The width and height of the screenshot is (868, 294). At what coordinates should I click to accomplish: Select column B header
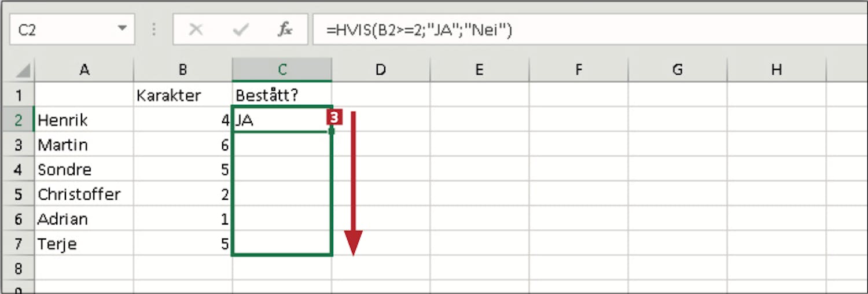point(183,70)
